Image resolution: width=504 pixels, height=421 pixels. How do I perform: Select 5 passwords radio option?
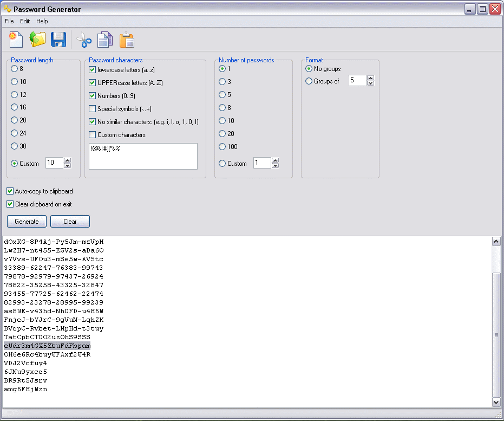pyautogui.click(x=222, y=95)
